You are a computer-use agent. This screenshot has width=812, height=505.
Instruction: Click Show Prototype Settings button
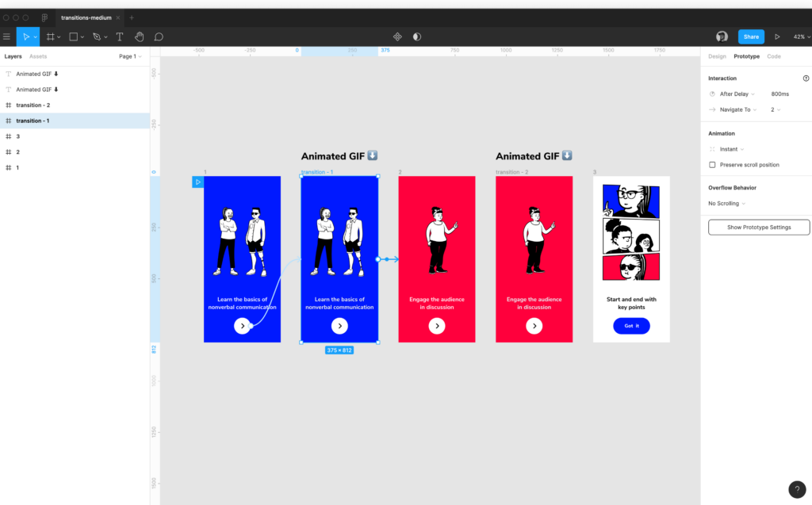759,227
